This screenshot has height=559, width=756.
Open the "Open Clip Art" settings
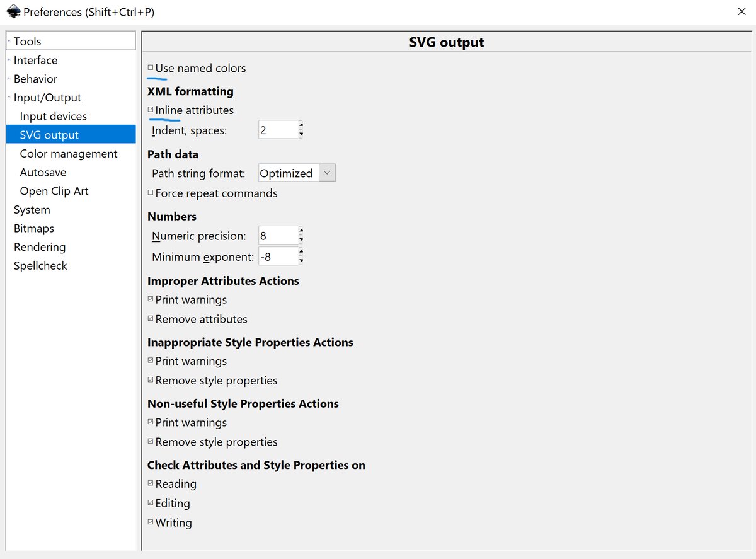(x=55, y=190)
